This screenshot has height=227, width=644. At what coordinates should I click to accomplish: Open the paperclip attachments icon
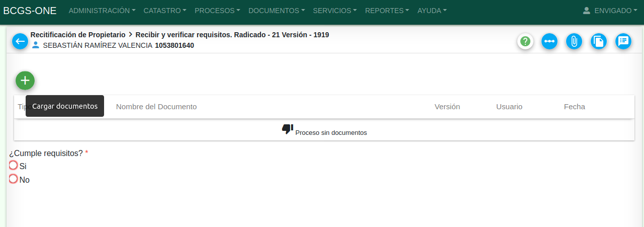point(574,41)
